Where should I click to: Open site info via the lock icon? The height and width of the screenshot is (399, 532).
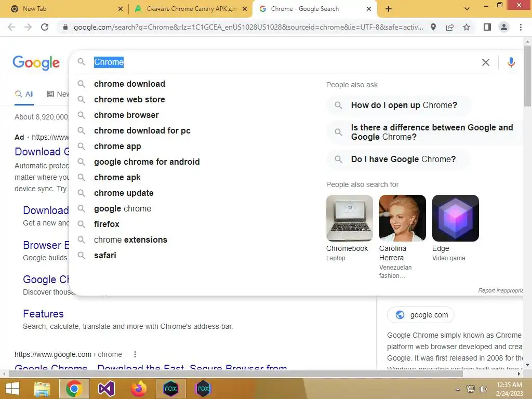(65, 27)
